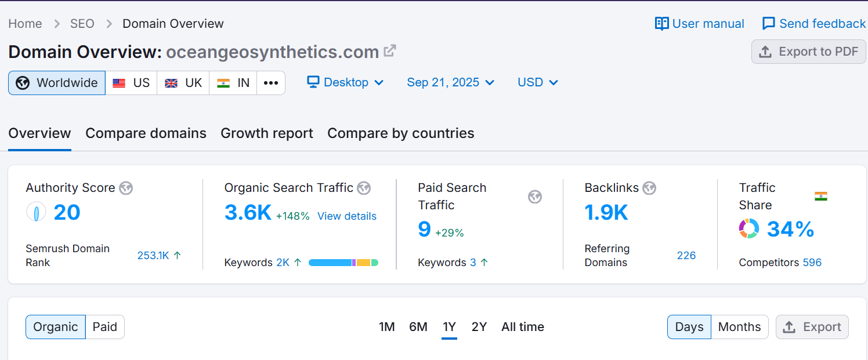This screenshot has width=868, height=360.
Task: Click the User manual book icon
Action: (661, 24)
